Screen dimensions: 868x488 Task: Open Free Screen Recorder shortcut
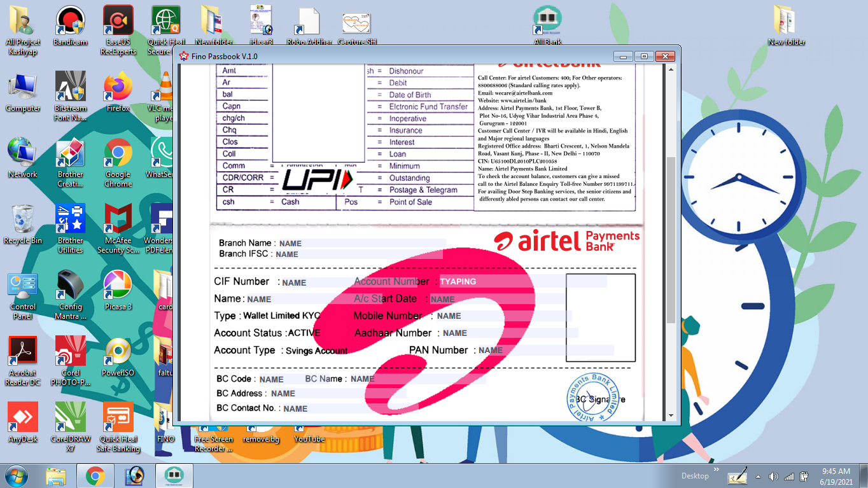[213, 439]
